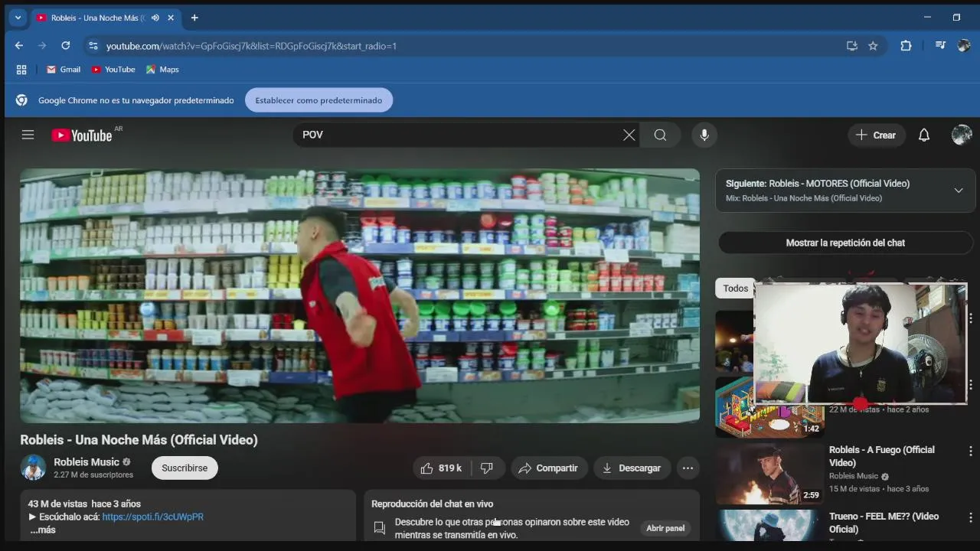Share the video with Compartir

click(548, 468)
